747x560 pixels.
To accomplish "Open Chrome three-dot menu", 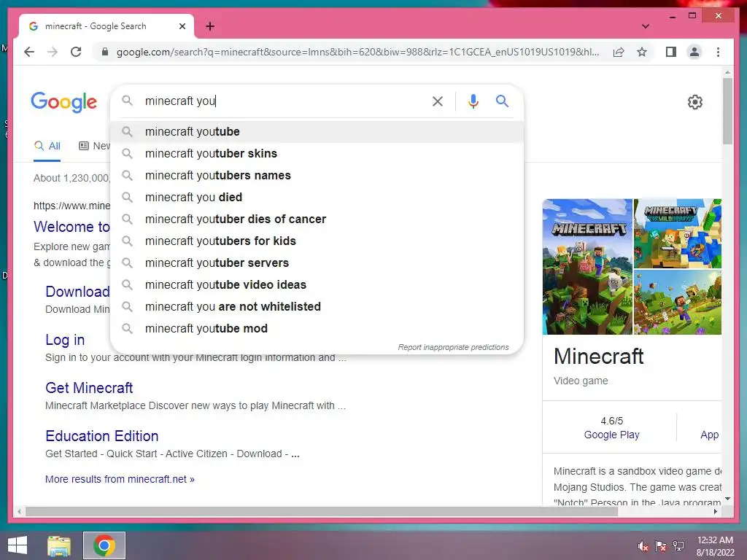I will tap(718, 52).
